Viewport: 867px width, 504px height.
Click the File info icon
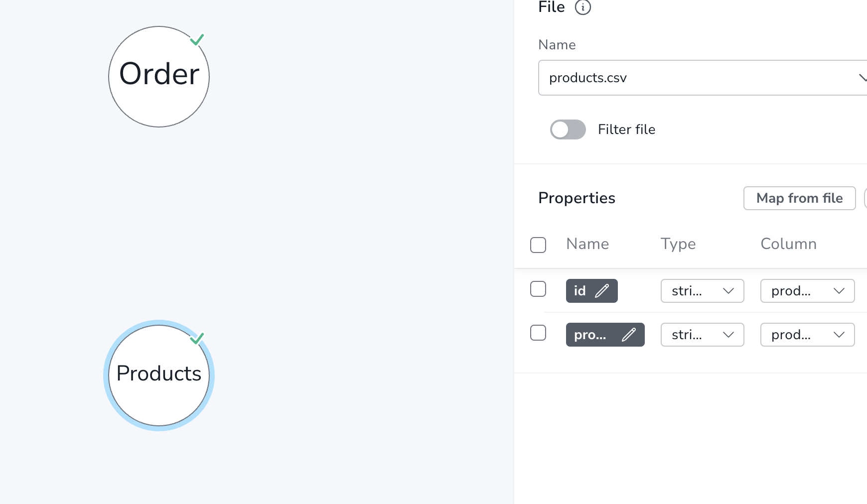point(582,7)
